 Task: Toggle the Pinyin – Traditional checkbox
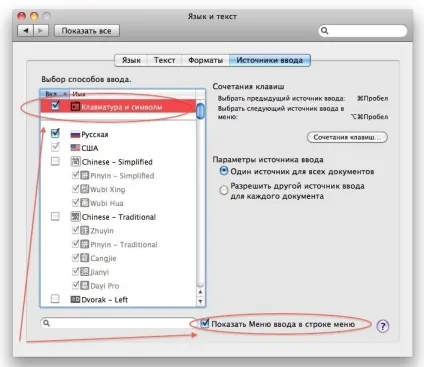tap(76, 244)
